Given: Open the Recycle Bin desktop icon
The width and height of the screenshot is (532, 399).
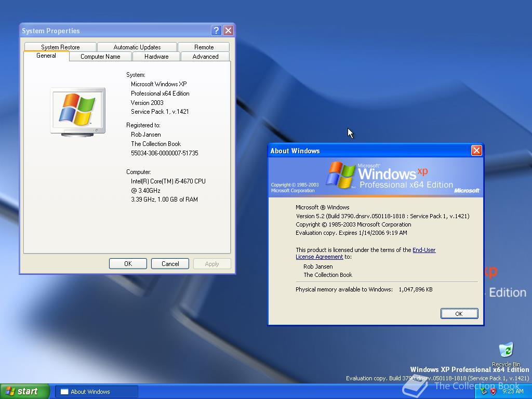Looking at the screenshot, I should click(x=506, y=353).
